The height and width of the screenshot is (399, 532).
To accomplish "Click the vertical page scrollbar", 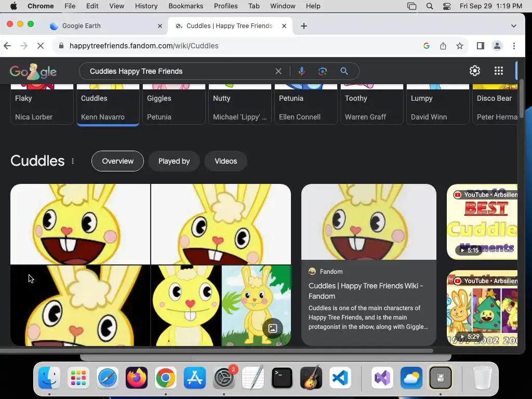I will point(522,98).
